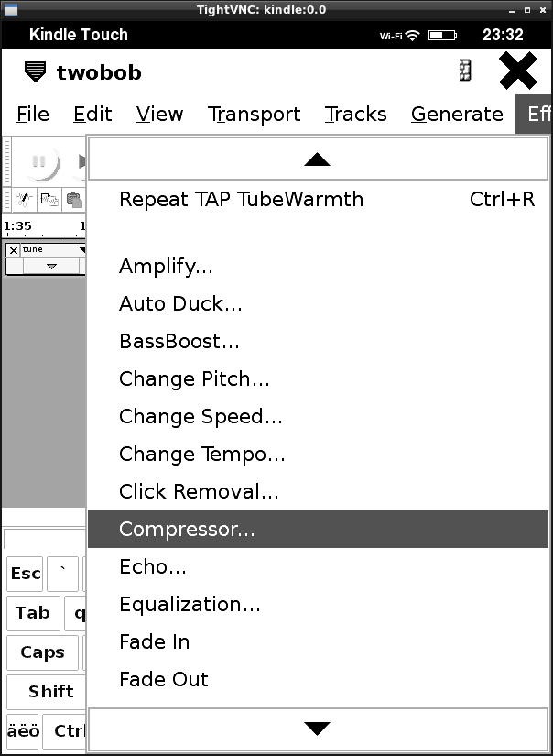Click the twobob launcher logo icon

(35, 71)
